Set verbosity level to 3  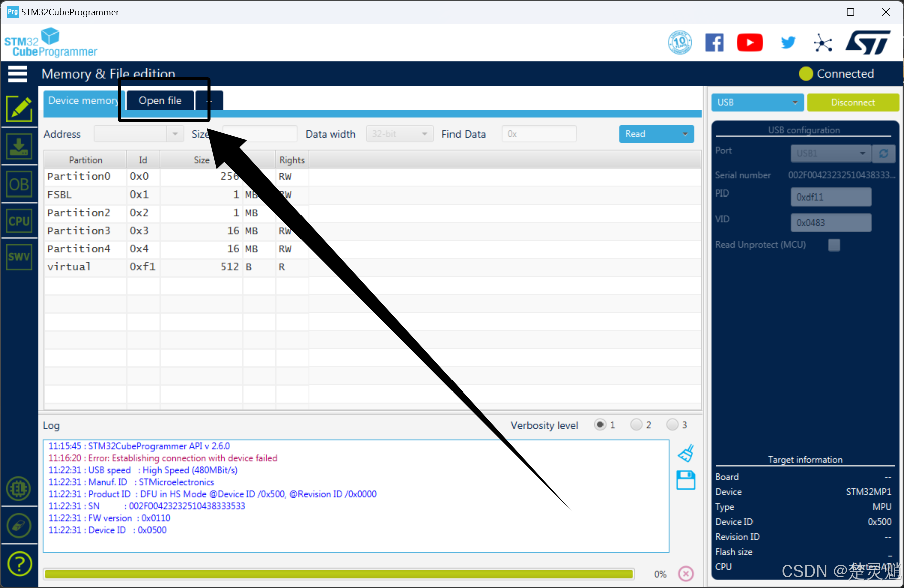672,425
